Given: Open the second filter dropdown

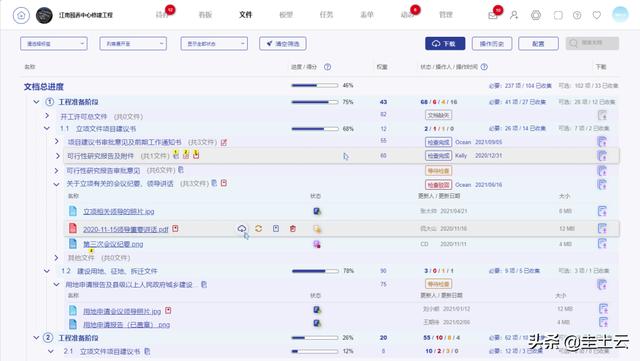Looking at the screenshot, I should point(133,43).
